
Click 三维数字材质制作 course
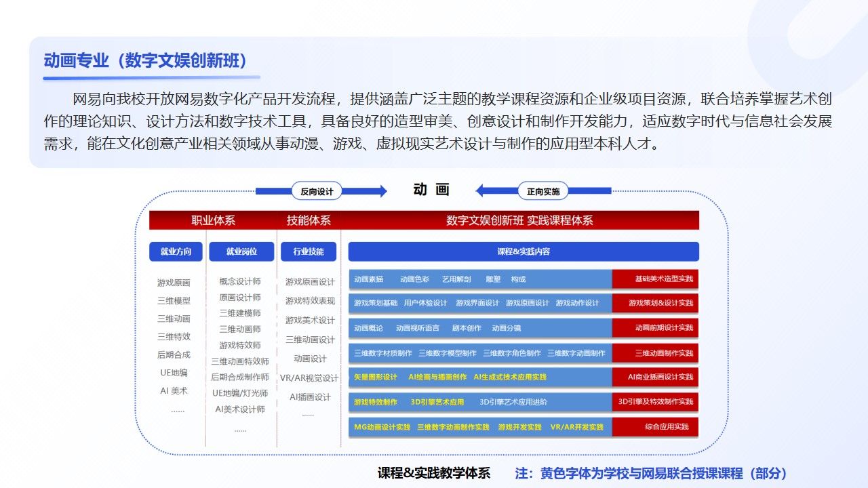point(383,353)
